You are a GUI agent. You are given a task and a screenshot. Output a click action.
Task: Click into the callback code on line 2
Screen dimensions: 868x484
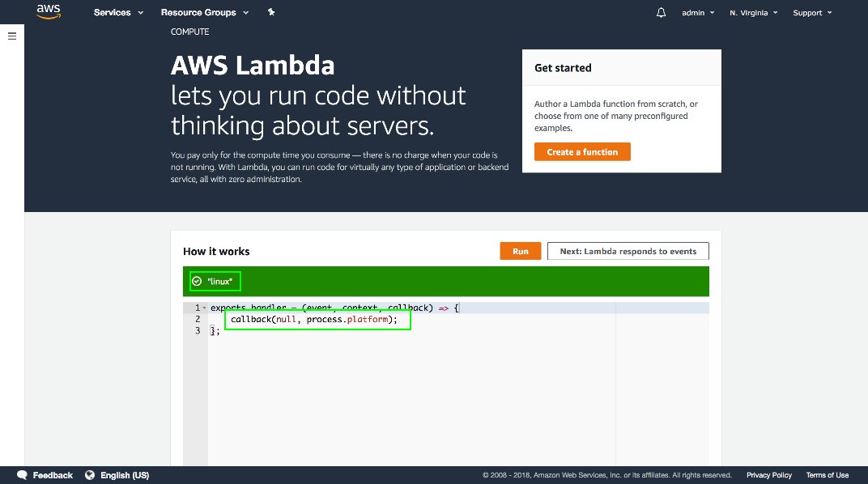pyautogui.click(x=314, y=320)
